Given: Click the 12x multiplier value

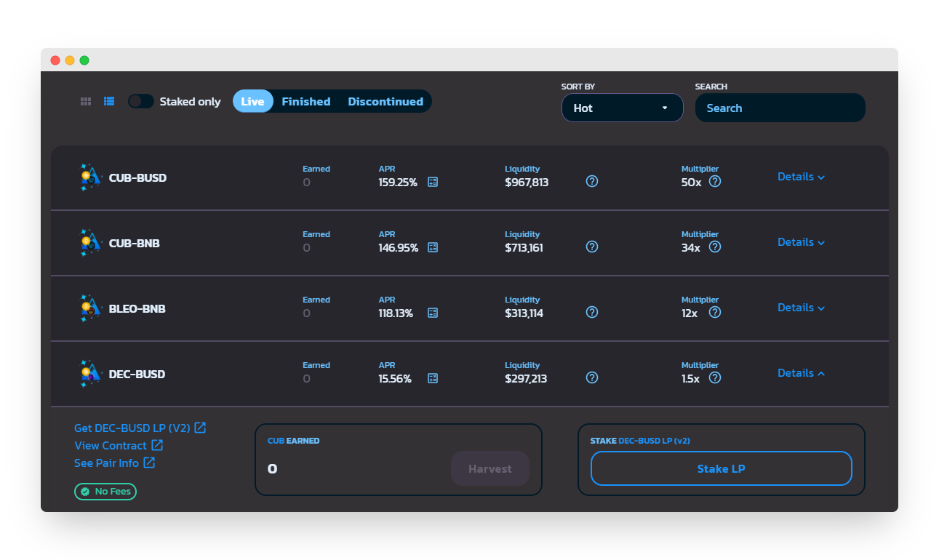Looking at the screenshot, I should click(690, 313).
